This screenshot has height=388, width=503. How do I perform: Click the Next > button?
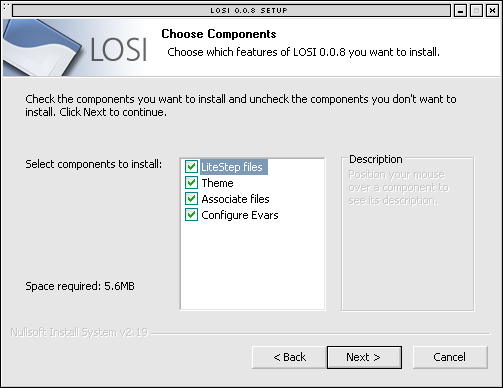[x=364, y=357]
